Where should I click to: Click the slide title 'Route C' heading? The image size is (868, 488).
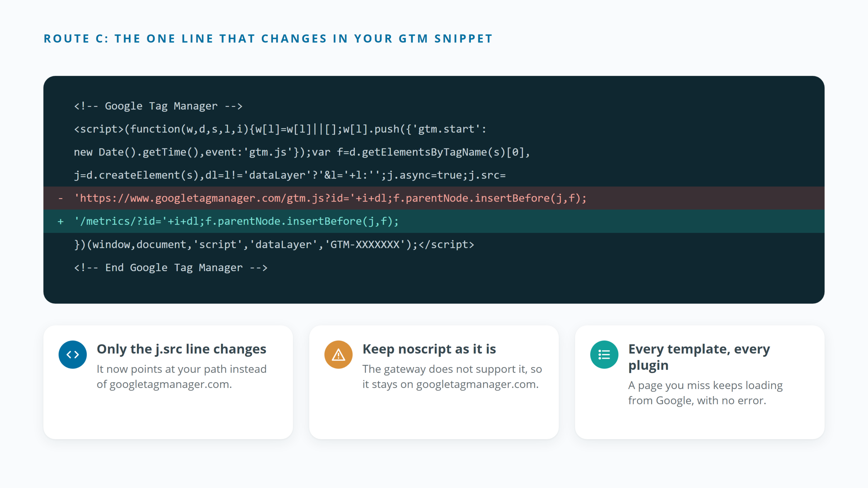click(268, 39)
